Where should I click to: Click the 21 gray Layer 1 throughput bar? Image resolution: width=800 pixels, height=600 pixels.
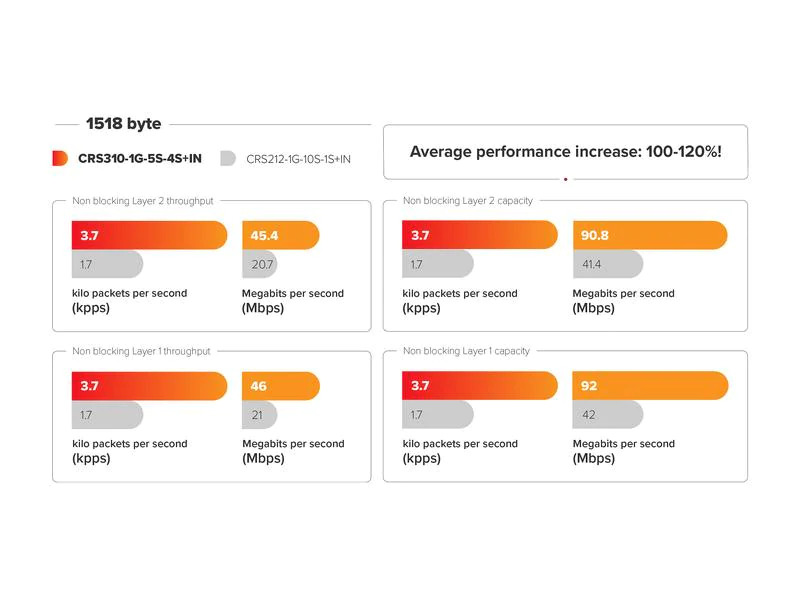(x=260, y=415)
